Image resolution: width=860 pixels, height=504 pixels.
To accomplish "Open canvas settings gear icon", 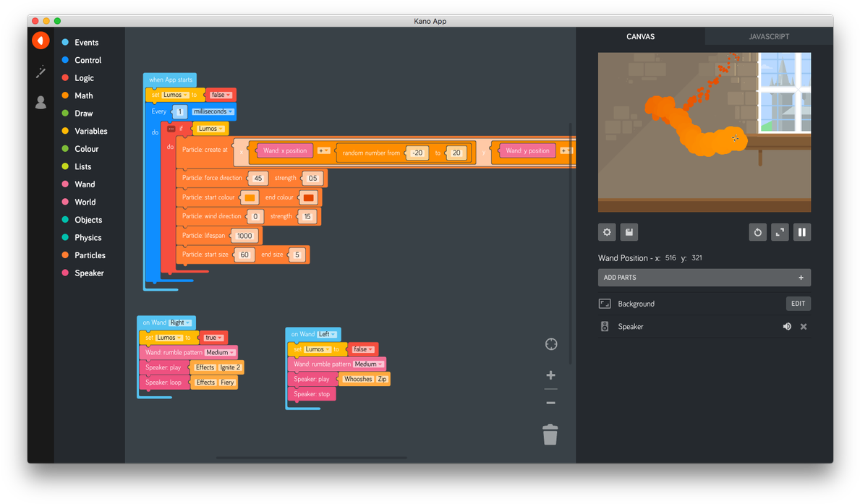I will (x=607, y=232).
